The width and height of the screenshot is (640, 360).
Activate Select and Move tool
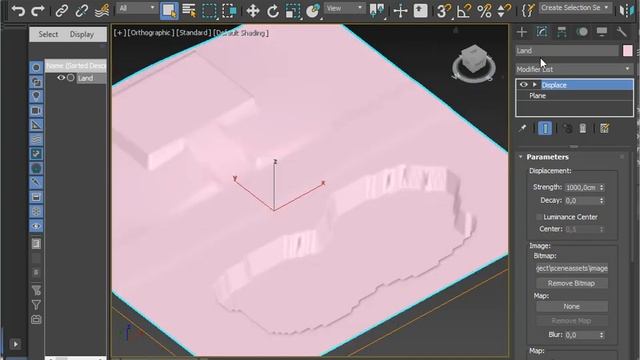[x=253, y=11]
